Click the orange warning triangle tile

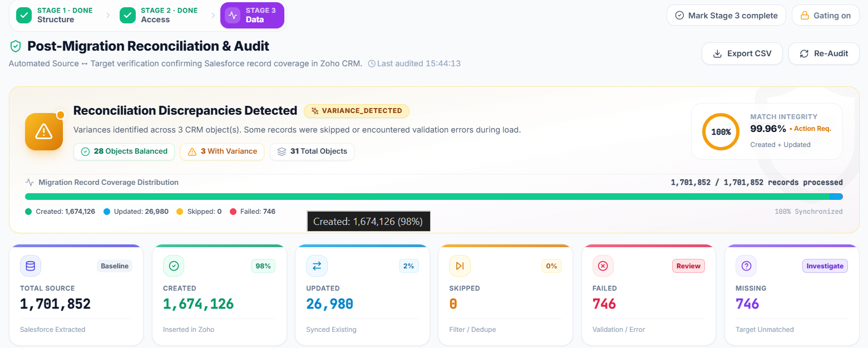coord(44,131)
